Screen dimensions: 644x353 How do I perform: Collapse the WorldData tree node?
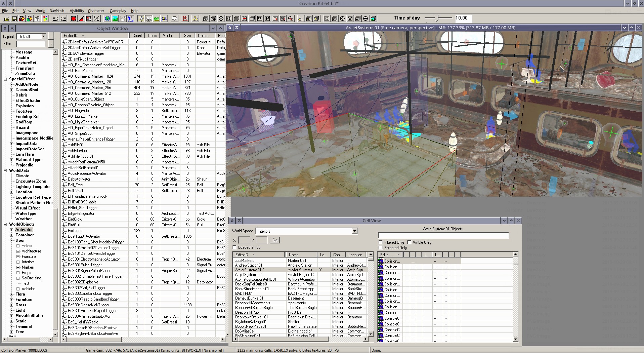(5, 170)
